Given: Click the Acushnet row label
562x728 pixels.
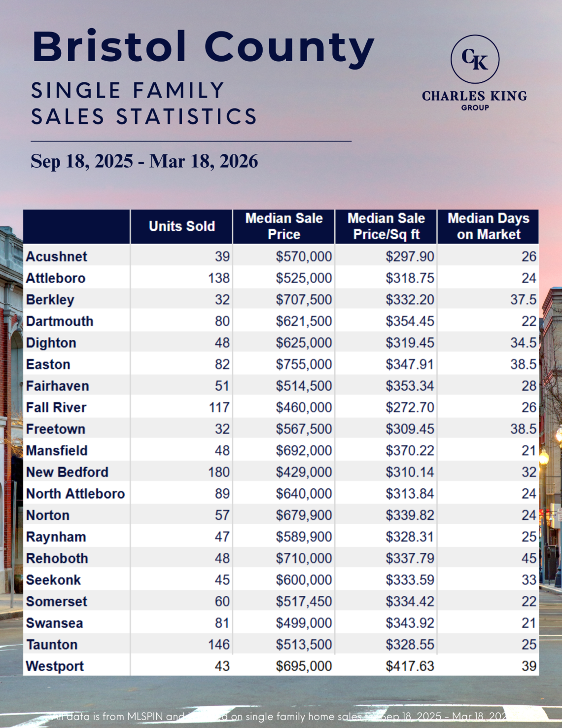Looking at the screenshot, I should coord(57,256).
